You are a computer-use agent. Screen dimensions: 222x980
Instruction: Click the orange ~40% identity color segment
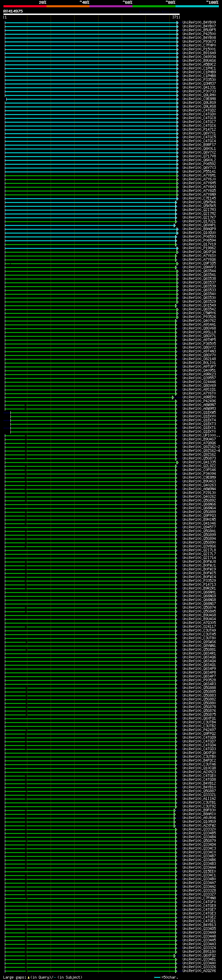tap(68, 6)
